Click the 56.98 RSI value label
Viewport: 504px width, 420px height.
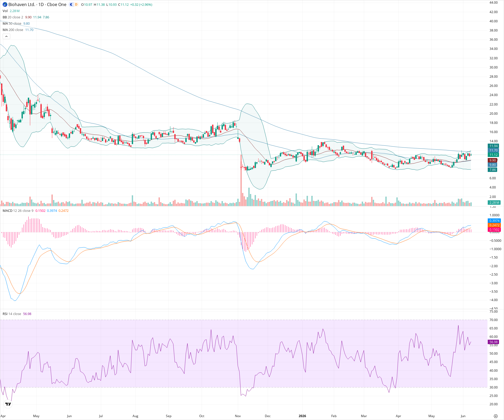[x=493, y=342]
